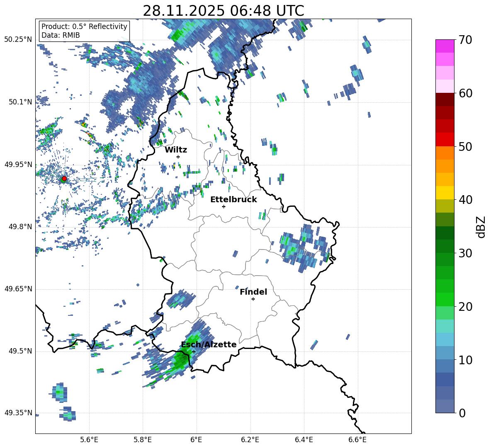Click the 30 value on the colorbar
This screenshot has width=491, height=448.
465,253
